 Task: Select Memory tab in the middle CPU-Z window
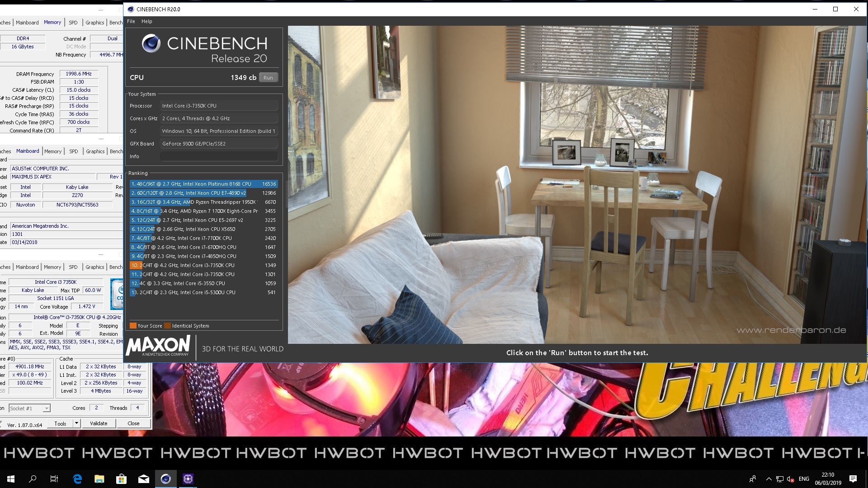(x=53, y=151)
